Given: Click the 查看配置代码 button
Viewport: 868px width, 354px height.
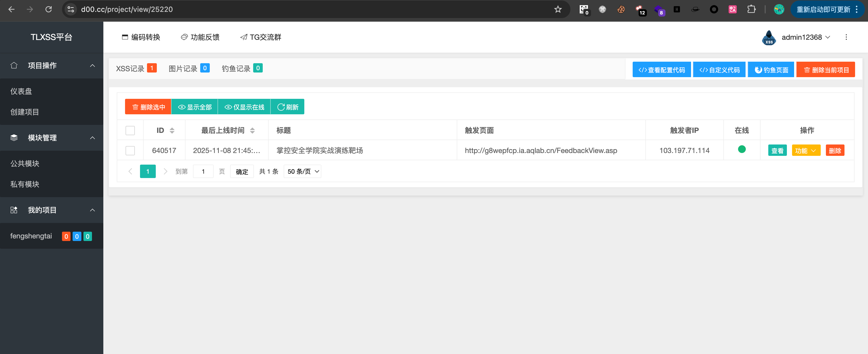Looking at the screenshot, I should (x=661, y=70).
